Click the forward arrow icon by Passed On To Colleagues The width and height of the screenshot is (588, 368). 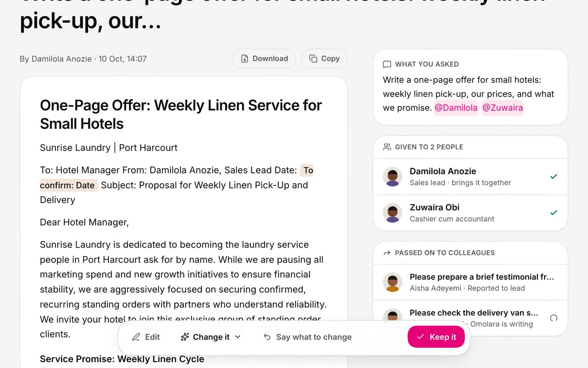pyautogui.click(x=387, y=253)
